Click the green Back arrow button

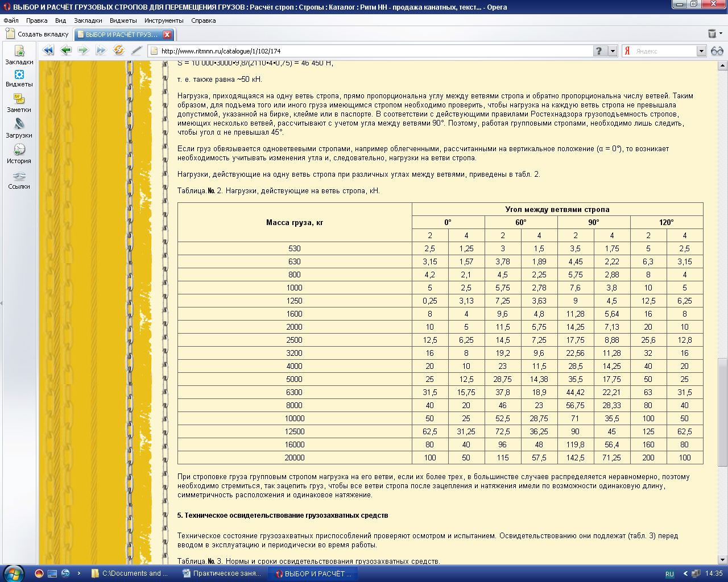click(66, 51)
